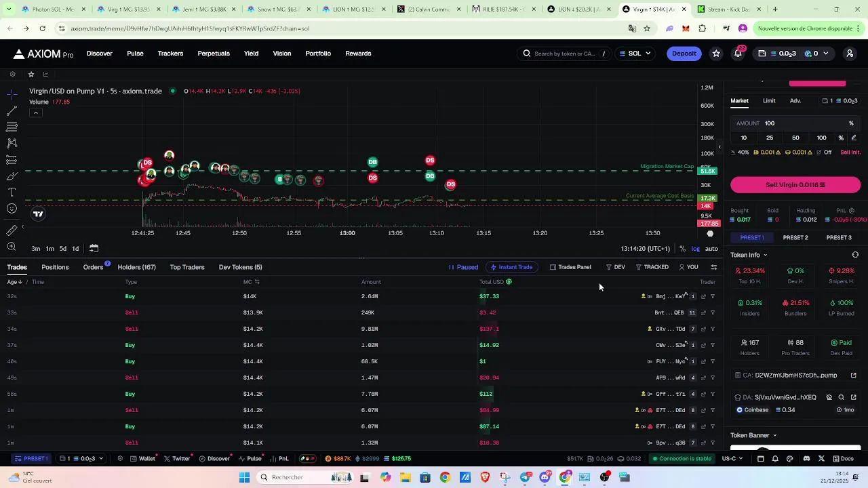The image size is (868, 488).
Task: Toggle percent scale on chart
Action: coord(682,249)
